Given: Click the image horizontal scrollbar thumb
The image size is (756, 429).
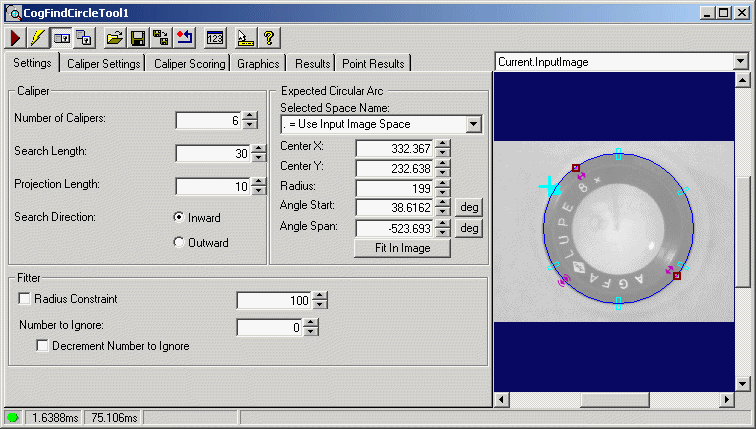Looking at the screenshot, I should point(615,400).
